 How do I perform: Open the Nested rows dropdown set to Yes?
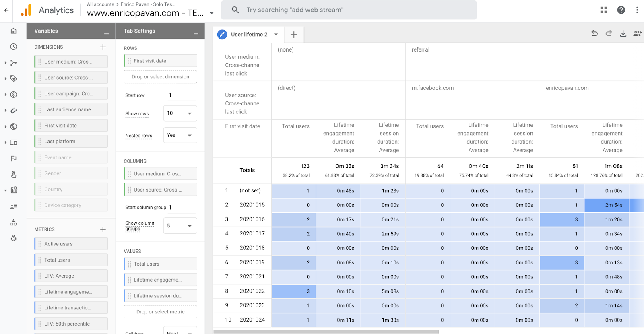point(180,135)
